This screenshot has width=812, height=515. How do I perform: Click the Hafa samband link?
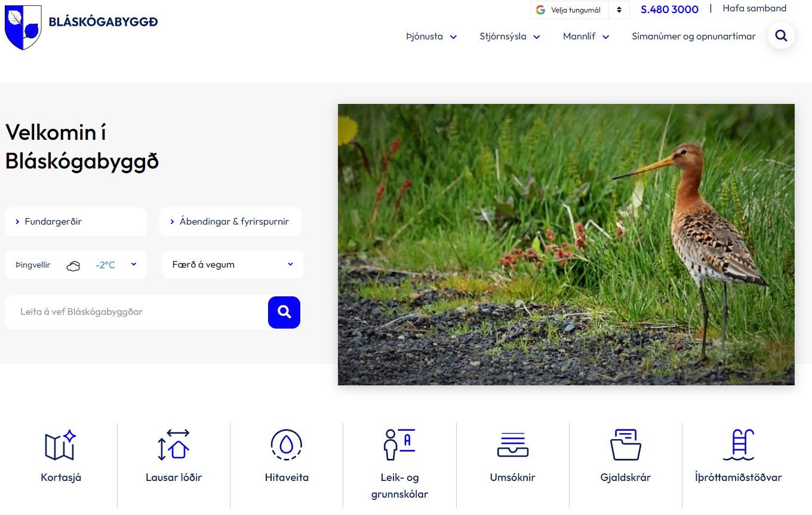754,8
